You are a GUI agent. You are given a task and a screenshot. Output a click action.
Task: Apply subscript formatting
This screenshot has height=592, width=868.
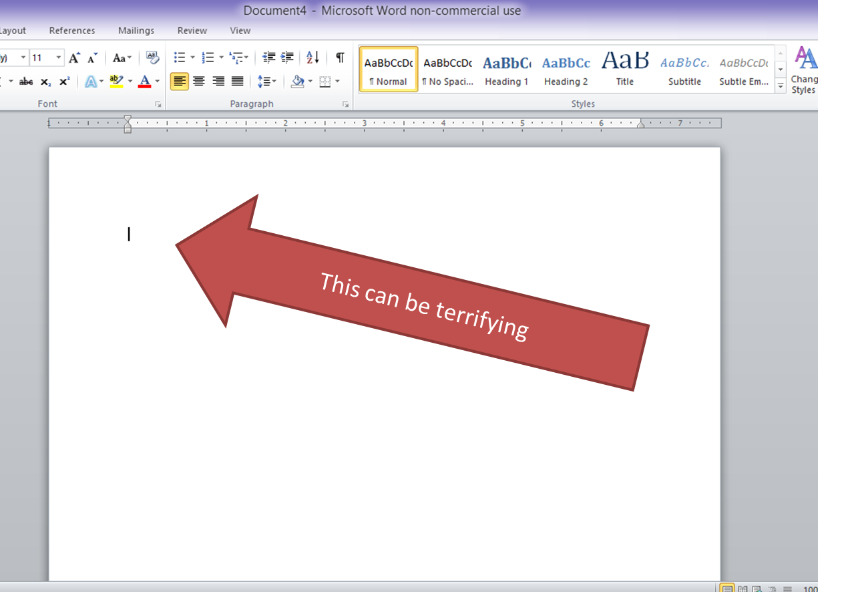click(45, 82)
